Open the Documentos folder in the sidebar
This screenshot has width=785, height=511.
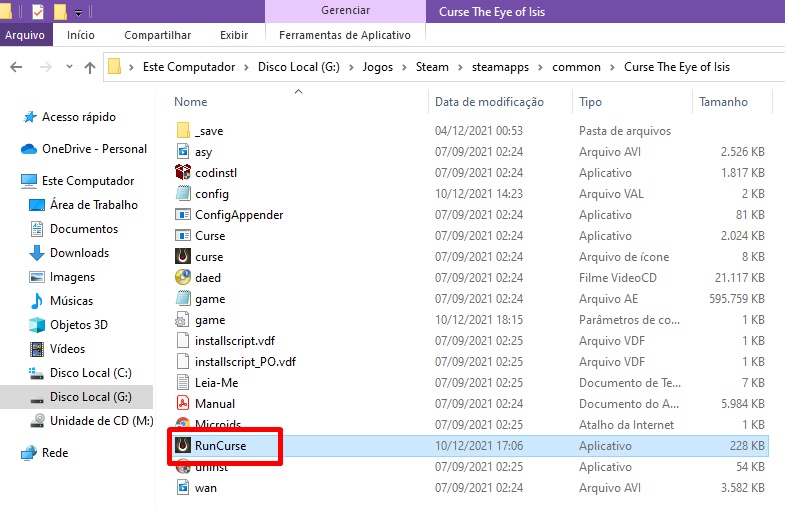pyautogui.click(x=84, y=229)
